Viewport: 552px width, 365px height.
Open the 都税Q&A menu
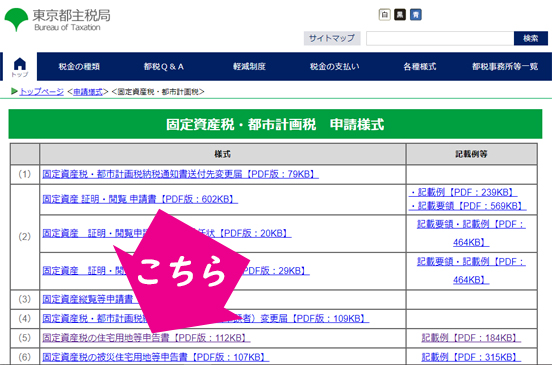coord(164,67)
